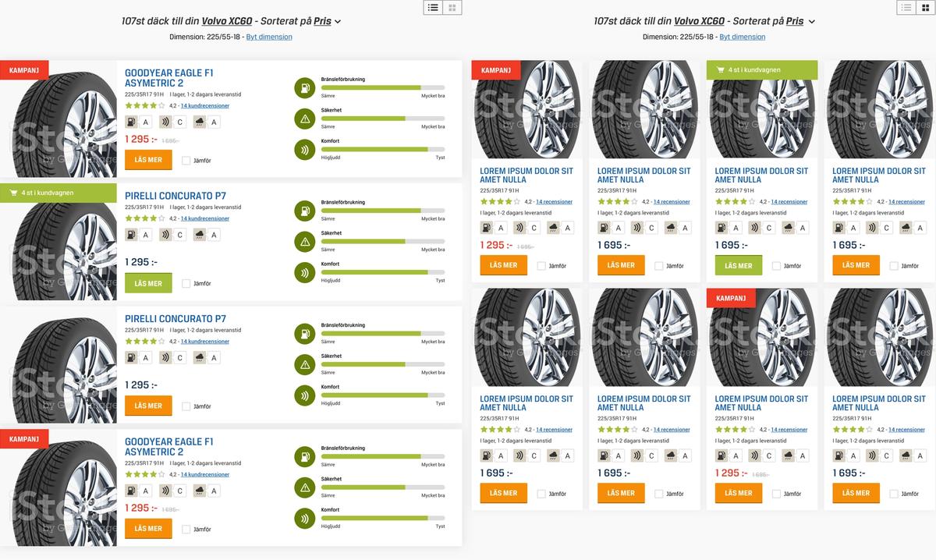
Task: Click the fuel pump circle icon in the top Goodyear row
Action: point(304,87)
